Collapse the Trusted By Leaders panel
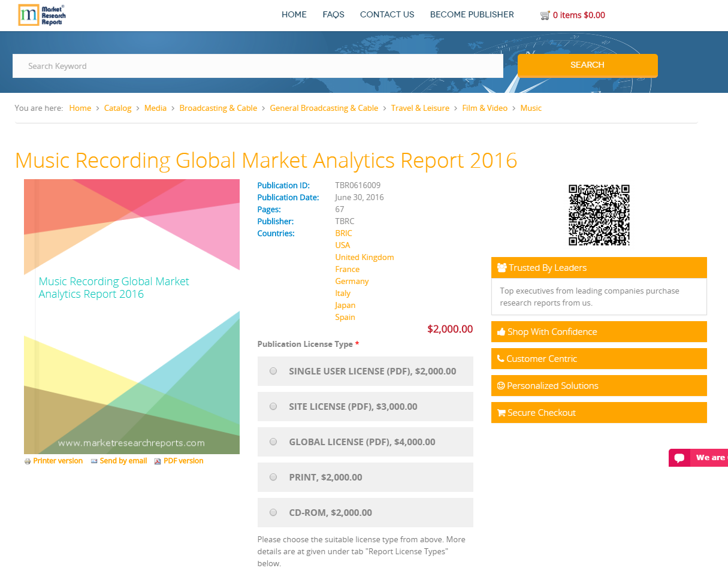 [x=599, y=268]
